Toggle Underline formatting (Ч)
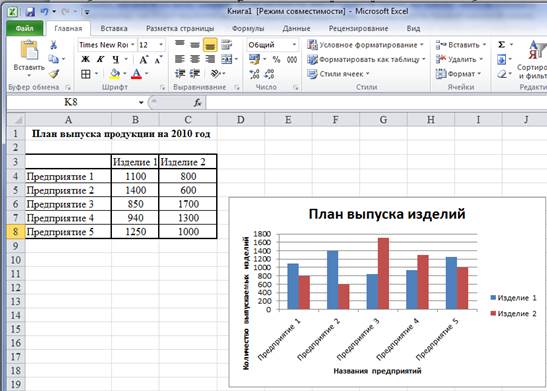The width and height of the screenshot is (547, 391). 115,60
